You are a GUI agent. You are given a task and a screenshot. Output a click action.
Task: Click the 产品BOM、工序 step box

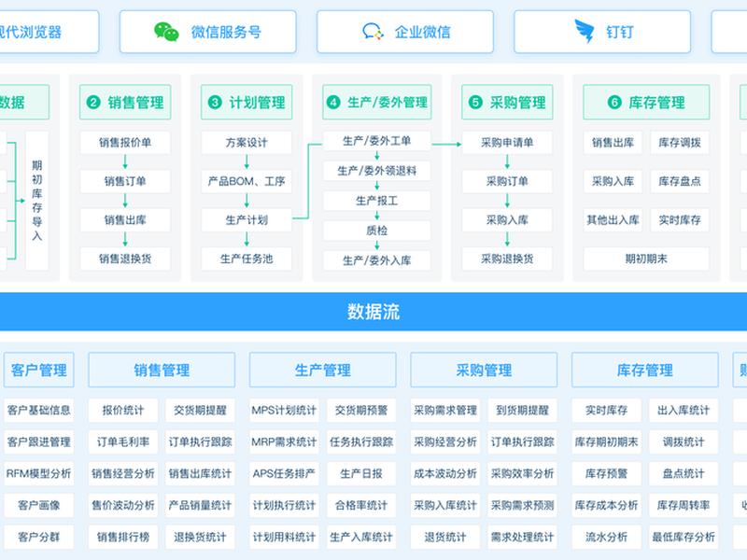click(247, 181)
